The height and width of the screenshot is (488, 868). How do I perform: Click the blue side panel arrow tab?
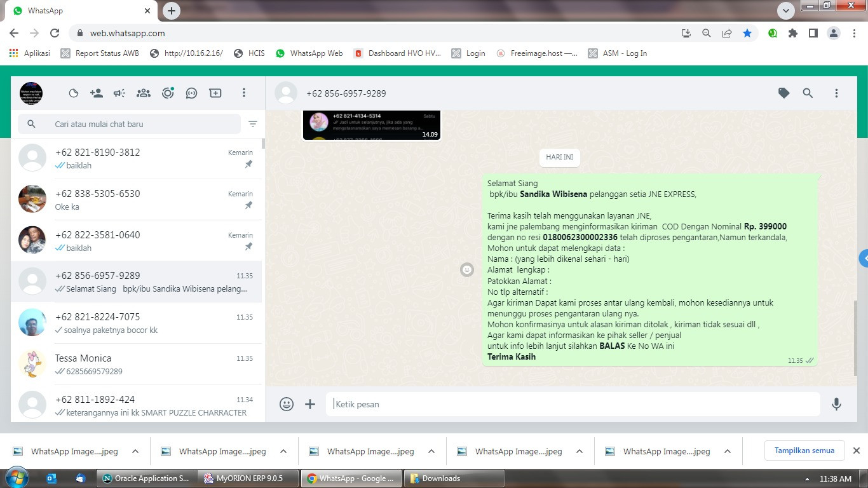(x=864, y=259)
